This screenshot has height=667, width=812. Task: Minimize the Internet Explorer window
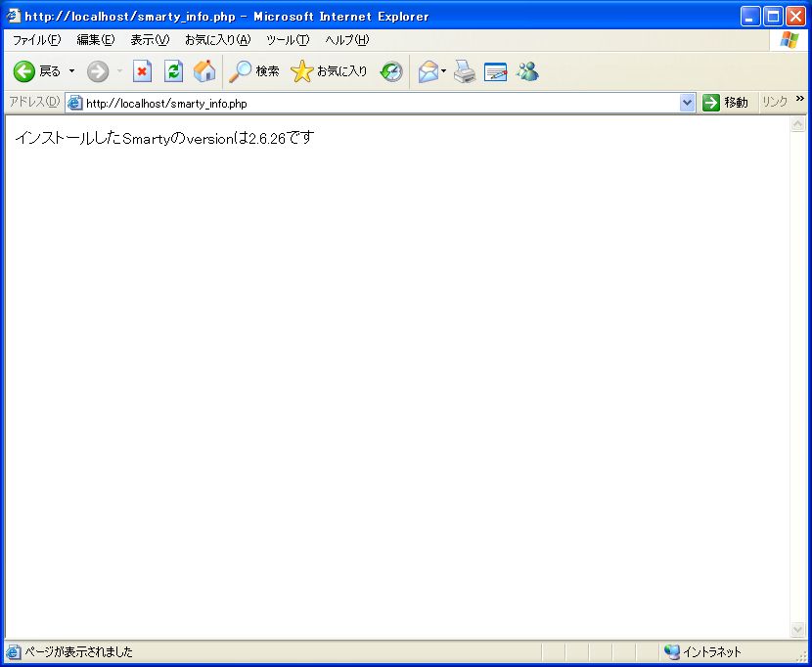749,16
